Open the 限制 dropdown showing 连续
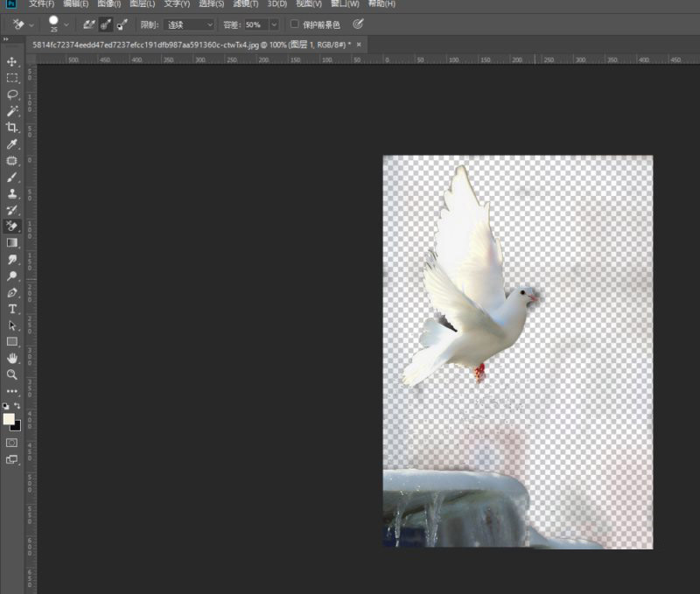Image resolution: width=700 pixels, height=594 pixels. tap(187, 24)
